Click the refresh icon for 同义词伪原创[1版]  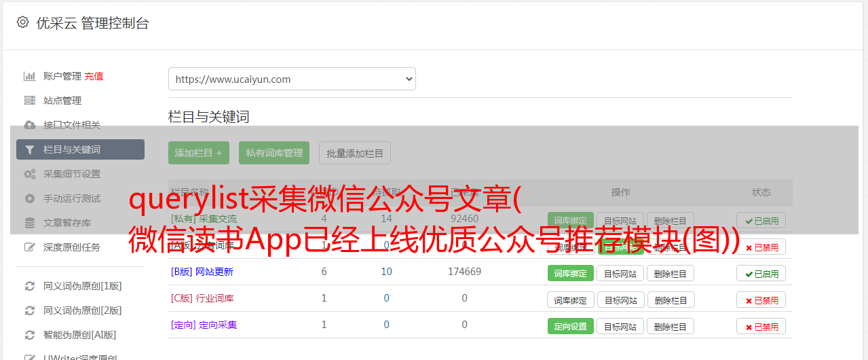(x=29, y=286)
